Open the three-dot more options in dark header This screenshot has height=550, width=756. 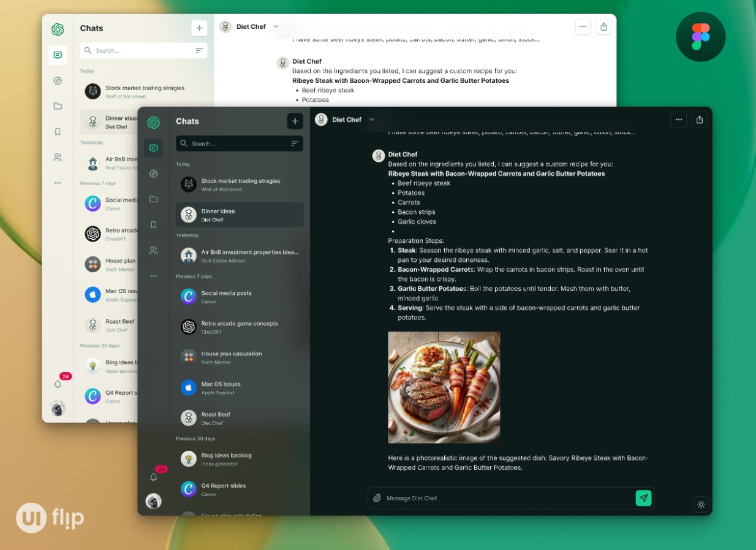click(678, 120)
